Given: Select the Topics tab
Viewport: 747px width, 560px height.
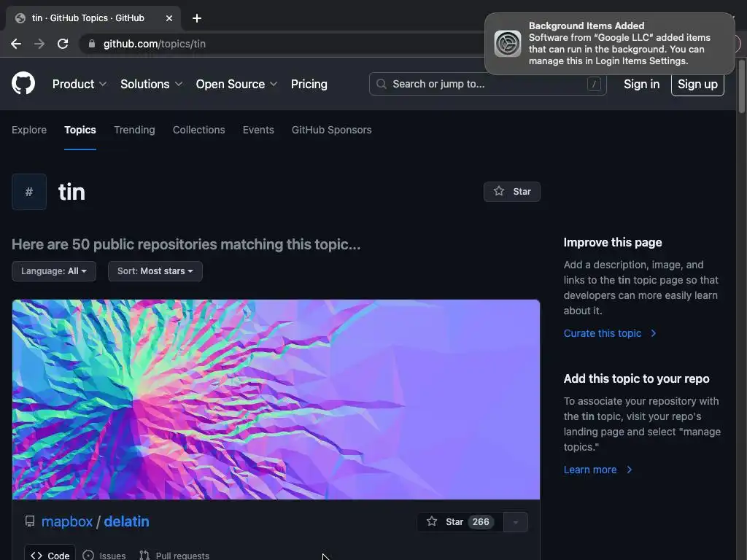Looking at the screenshot, I should [80, 130].
